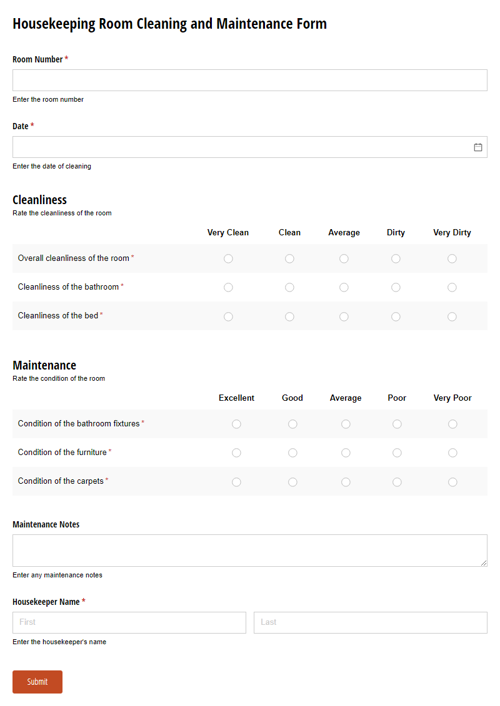Image resolution: width=500 pixels, height=706 pixels.
Task: Select Excellent for bathroom fixtures condition
Action: (236, 424)
